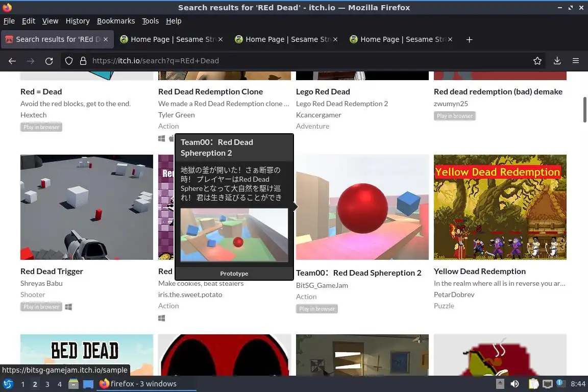This screenshot has width=588, height=392.
Task: Open the Edit menu
Action: pos(29,21)
